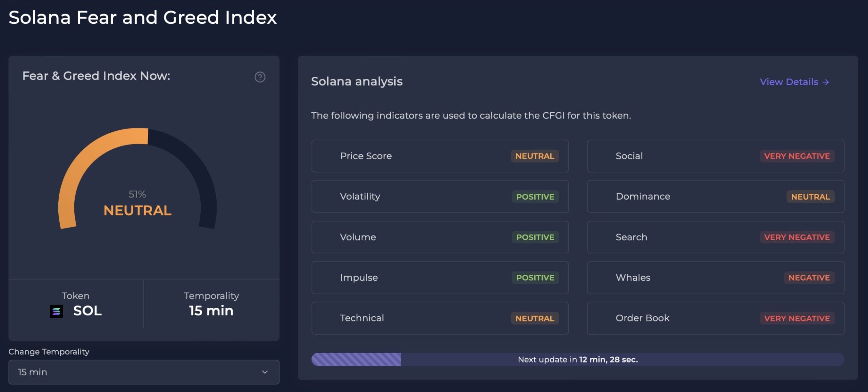Click the NEUTRAL badge on Price Score
Image resolution: width=868 pixels, height=392 pixels.
click(x=535, y=156)
